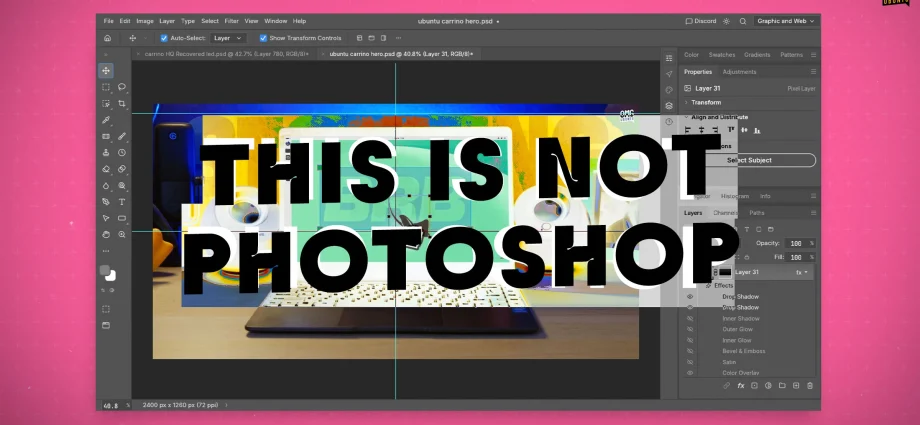Click the foreground color swatch
Image resolution: width=920 pixels, height=425 pixels.
[x=104, y=270]
